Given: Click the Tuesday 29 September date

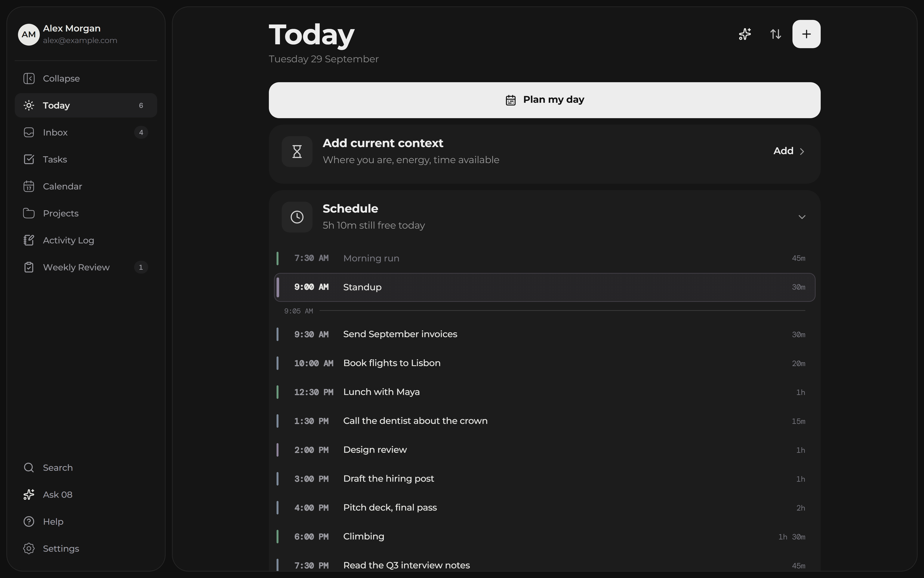Looking at the screenshot, I should (x=324, y=59).
